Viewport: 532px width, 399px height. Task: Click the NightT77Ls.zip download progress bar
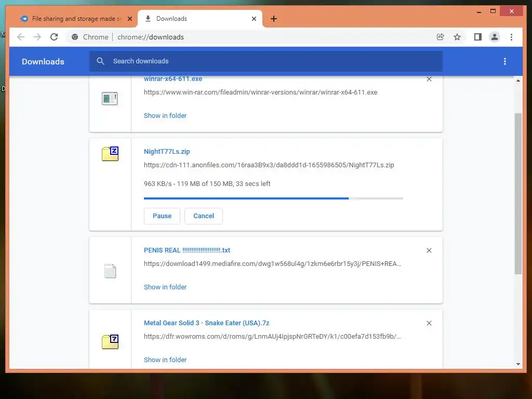pos(273,198)
